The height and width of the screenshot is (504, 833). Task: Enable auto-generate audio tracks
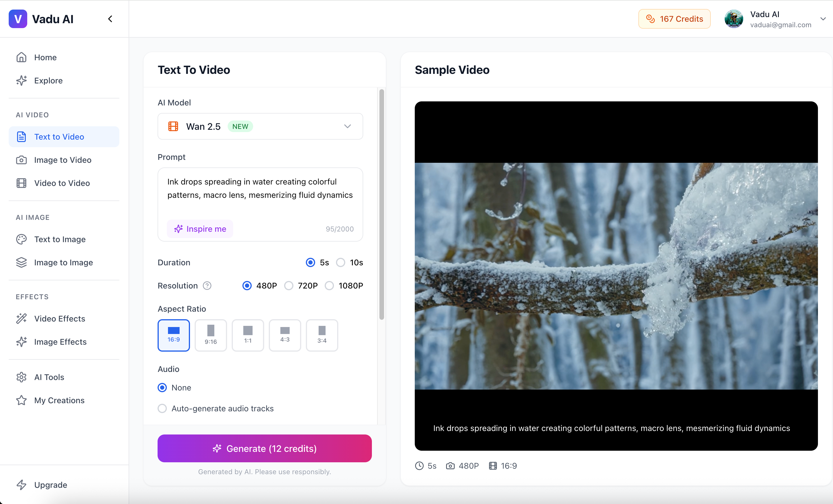click(x=162, y=408)
